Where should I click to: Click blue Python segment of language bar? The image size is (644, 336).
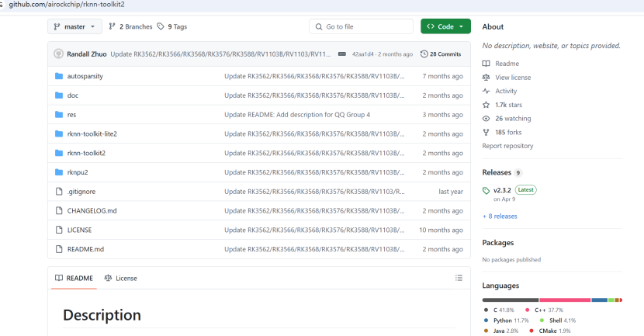tap(600, 300)
